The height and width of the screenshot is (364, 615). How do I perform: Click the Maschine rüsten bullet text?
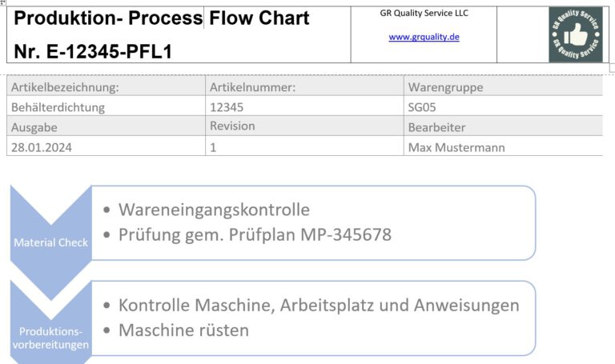click(x=183, y=330)
